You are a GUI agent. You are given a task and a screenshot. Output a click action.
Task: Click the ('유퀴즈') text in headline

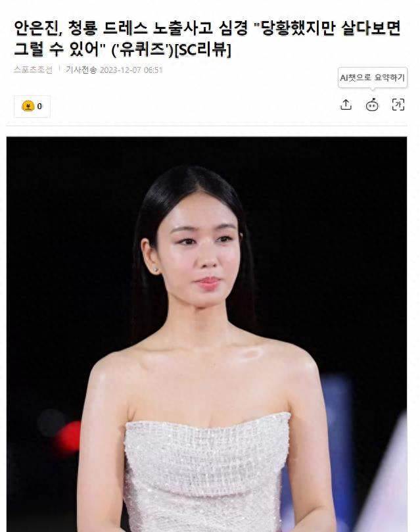pos(143,50)
